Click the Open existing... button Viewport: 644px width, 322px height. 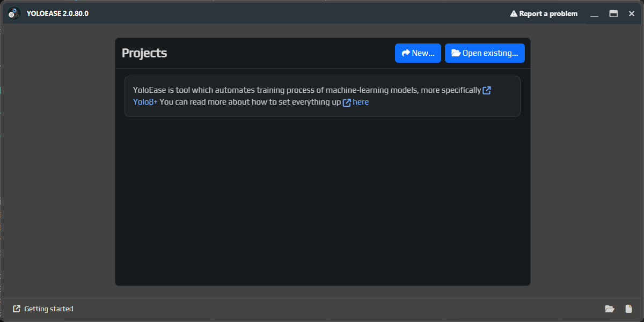[485, 53]
